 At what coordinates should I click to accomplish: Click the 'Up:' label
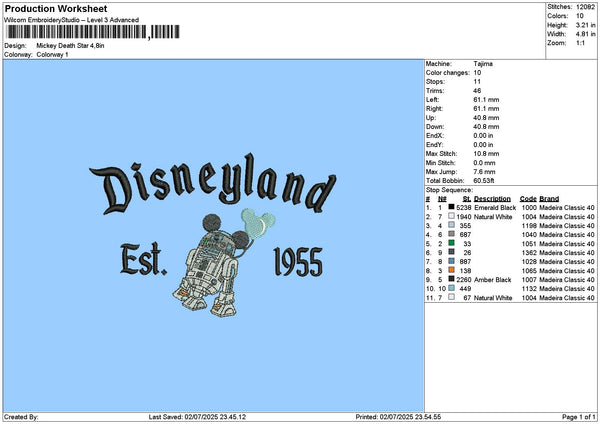(430, 118)
